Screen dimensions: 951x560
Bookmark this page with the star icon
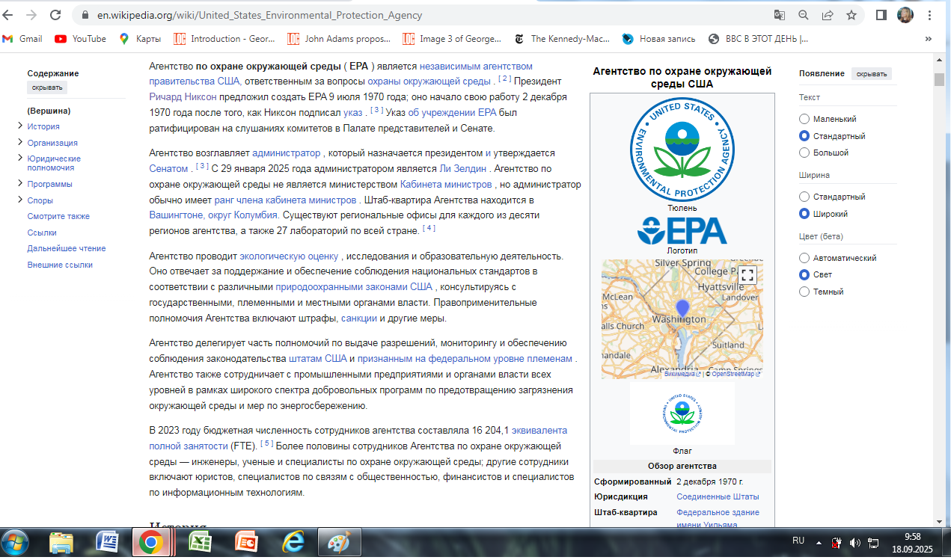pyautogui.click(x=851, y=15)
